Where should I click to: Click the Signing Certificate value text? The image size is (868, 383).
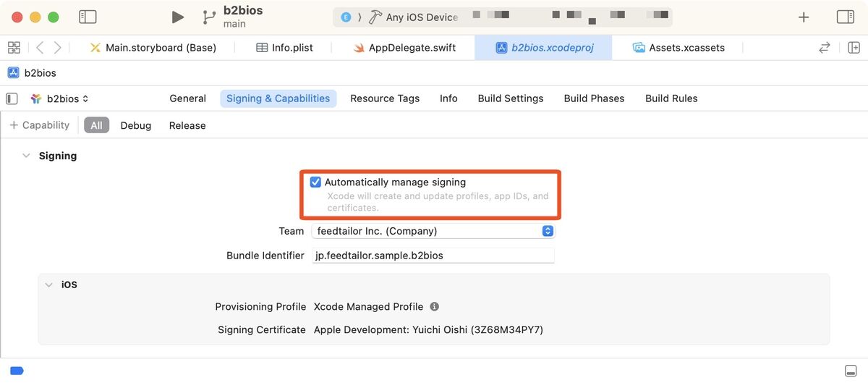[428, 329]
